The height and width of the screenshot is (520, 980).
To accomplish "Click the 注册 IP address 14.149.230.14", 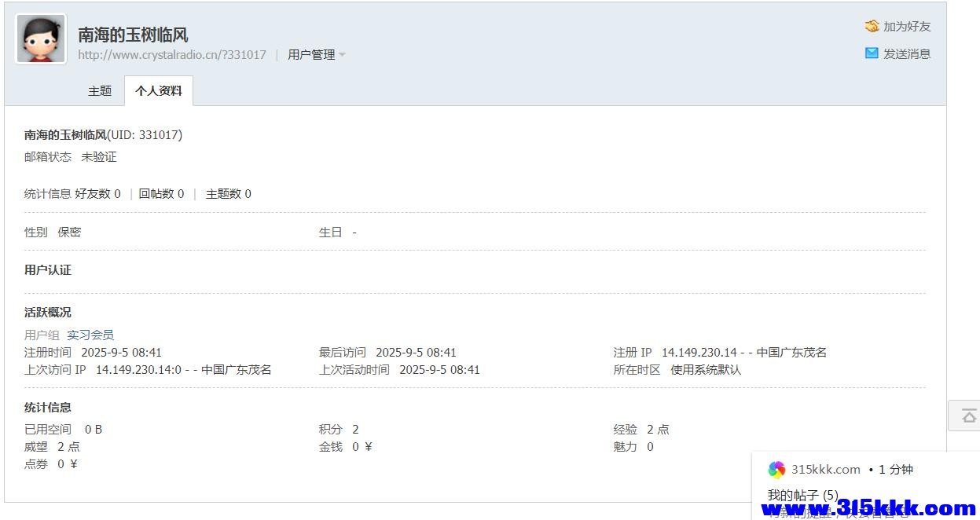I will coord(699,353).
